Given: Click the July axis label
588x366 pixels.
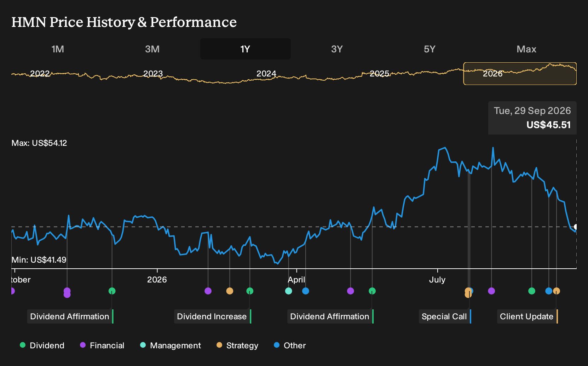Looking at the screenshot, I should (x=437, y=280).
